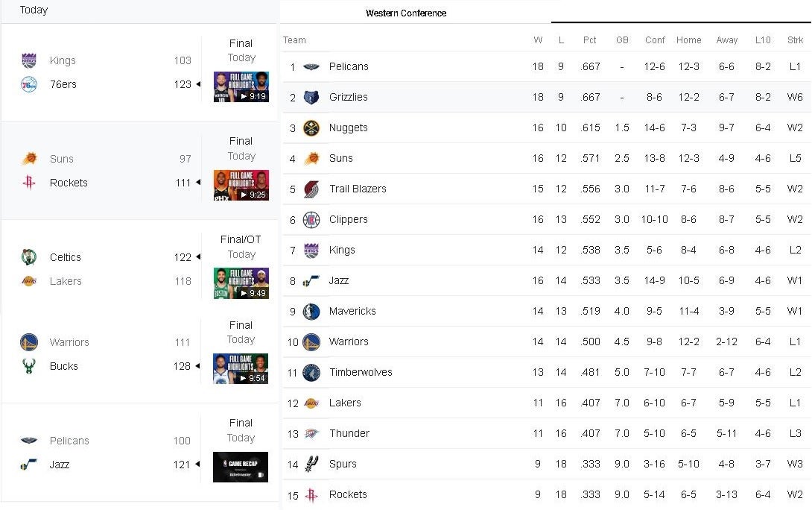The height and width of the screenshot is (510, 812).
Task: Click the Nuggets logo in standings
Action: (311, 128)
